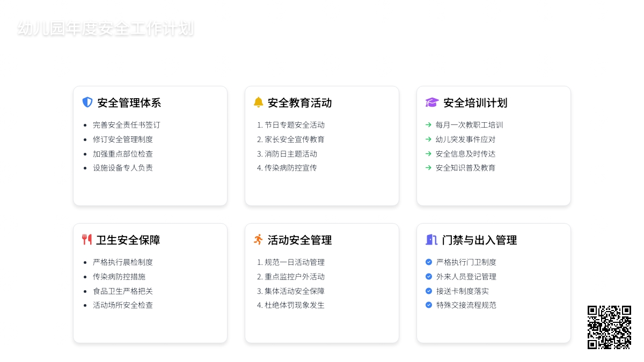Click list item 4. 传染病防控宣传

coord(287,168)
